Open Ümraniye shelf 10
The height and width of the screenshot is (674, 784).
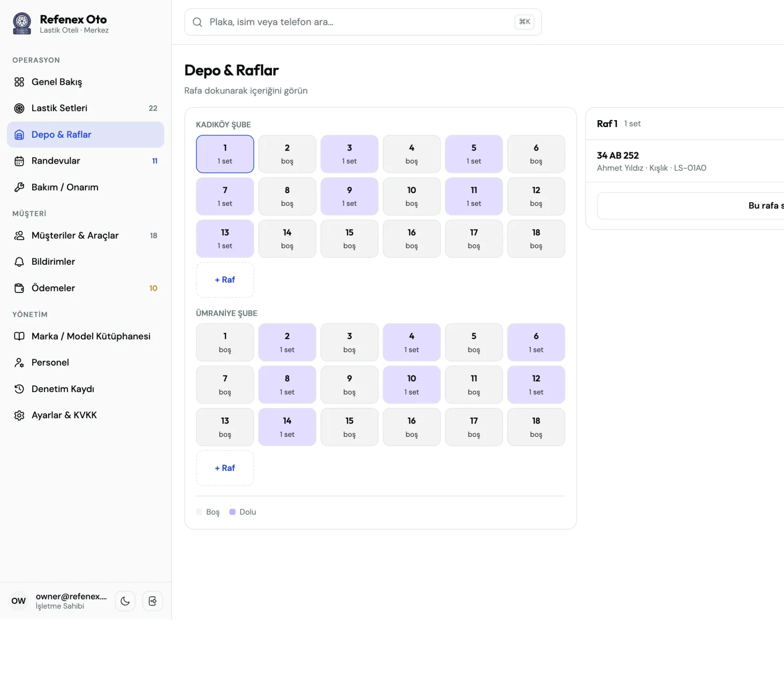(x=412, y=385)
